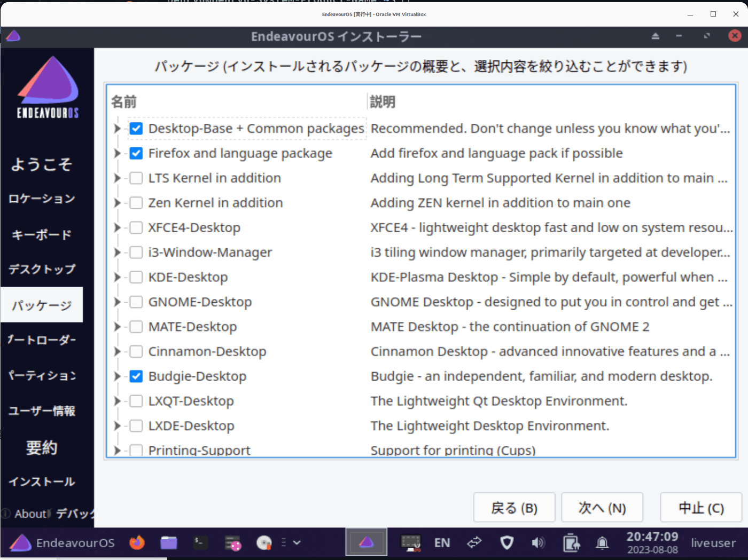The image size is (748, 560).
Task: Click the 名前 column header
Action: [x=124, y=101]
